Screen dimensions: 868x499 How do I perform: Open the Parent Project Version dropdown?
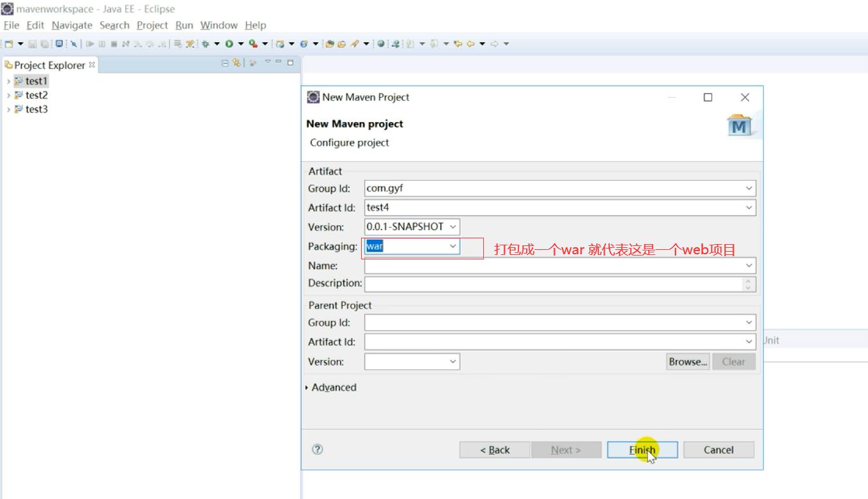(453, 362)
